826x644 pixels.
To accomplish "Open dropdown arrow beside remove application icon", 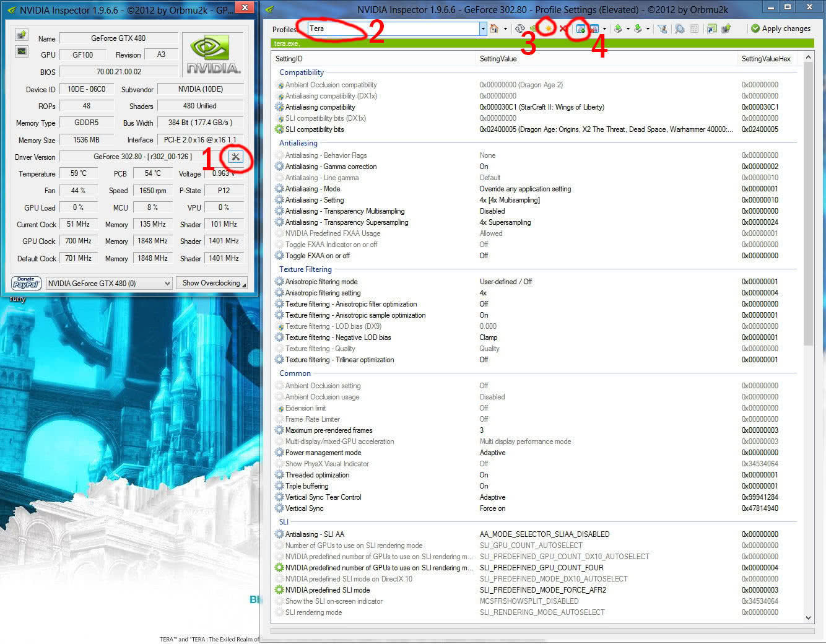I will pyautogui.click(x=604, y=28).
